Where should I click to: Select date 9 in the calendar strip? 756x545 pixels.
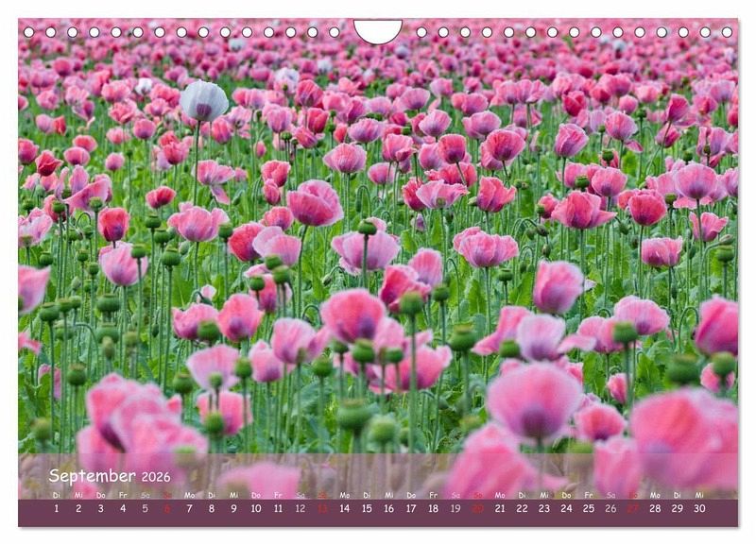[x=233, y=508]
